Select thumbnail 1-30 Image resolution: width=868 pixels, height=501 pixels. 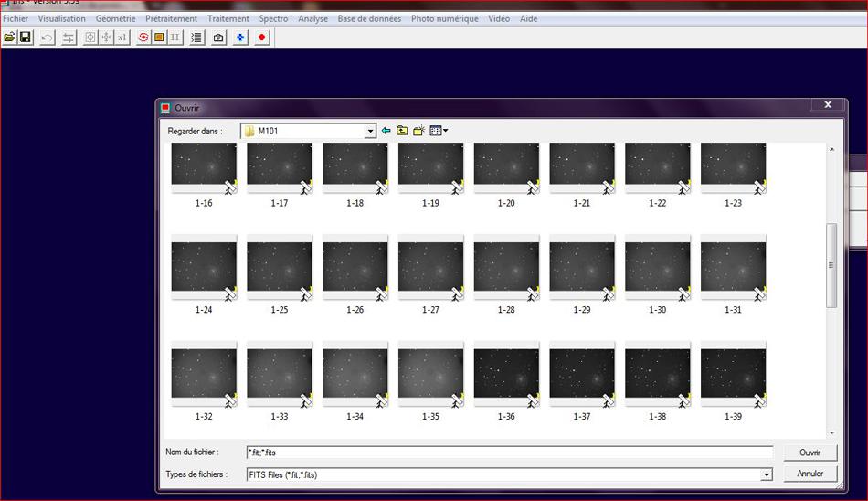click(x=658, y=267)
